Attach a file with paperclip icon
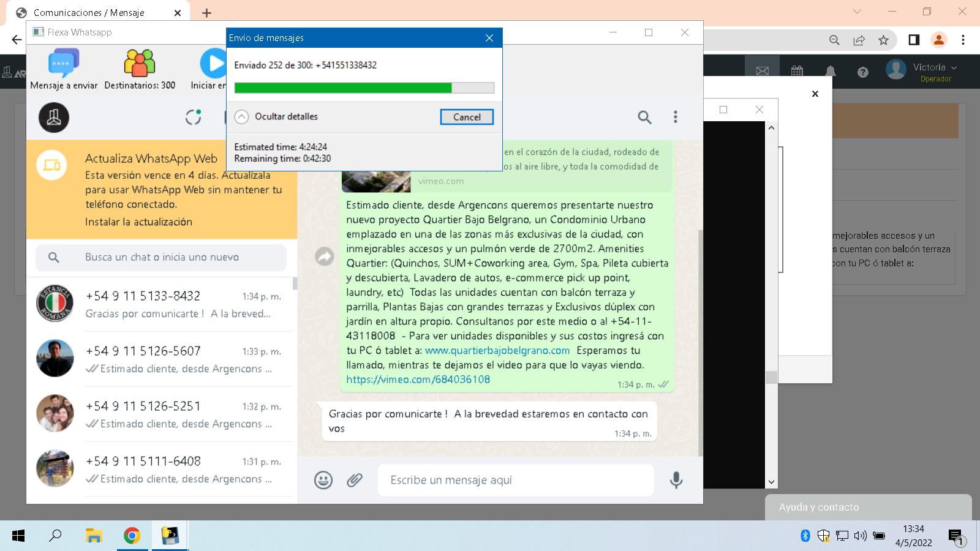The image size is (980, 551). (x=355, y=480)
